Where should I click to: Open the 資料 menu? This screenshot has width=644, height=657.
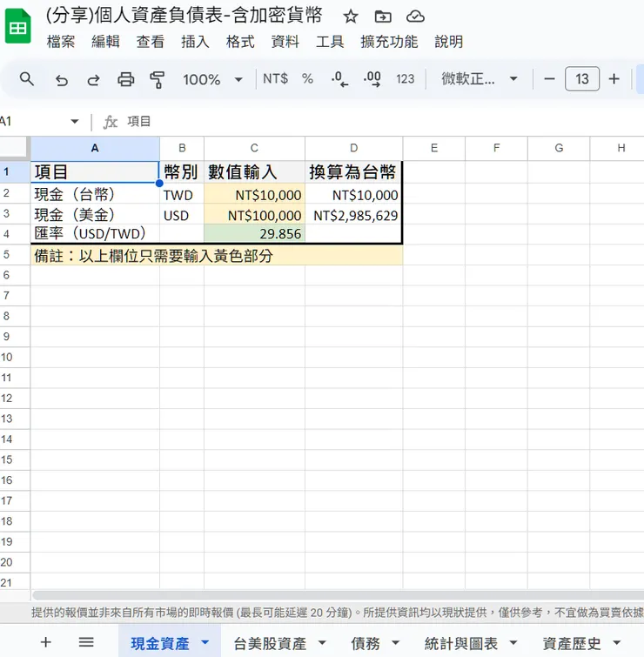pyautogui.click(x=285, y=42)
